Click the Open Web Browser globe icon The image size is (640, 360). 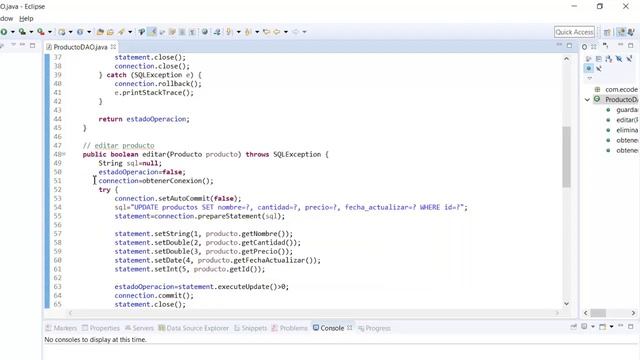[x=205, y=32]
